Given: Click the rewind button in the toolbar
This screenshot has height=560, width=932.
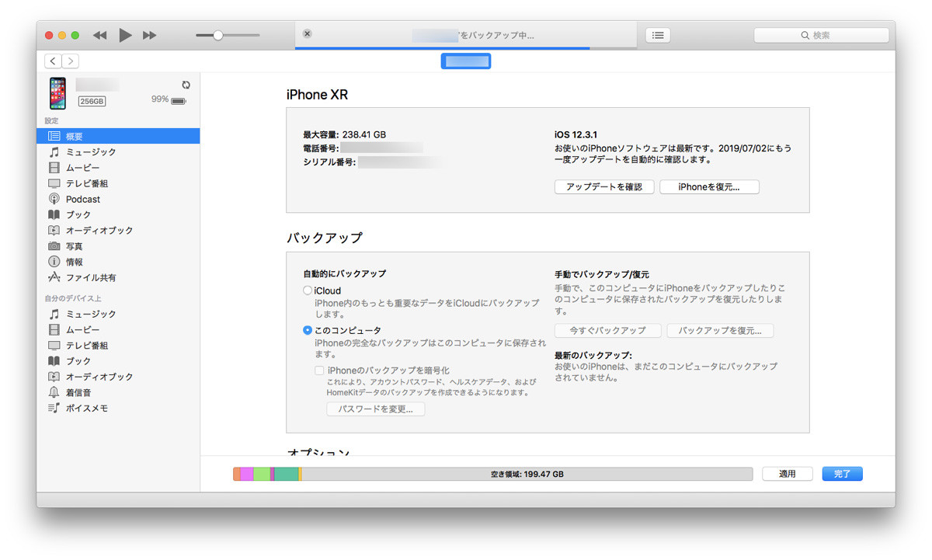Looking at the screenshot, I should tap(99, 35).
